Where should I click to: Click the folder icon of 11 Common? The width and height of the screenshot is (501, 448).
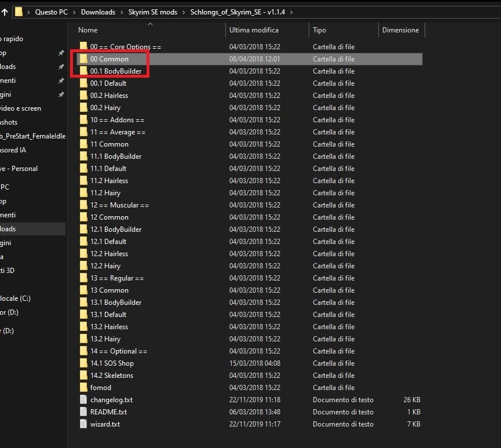(83, 144)
